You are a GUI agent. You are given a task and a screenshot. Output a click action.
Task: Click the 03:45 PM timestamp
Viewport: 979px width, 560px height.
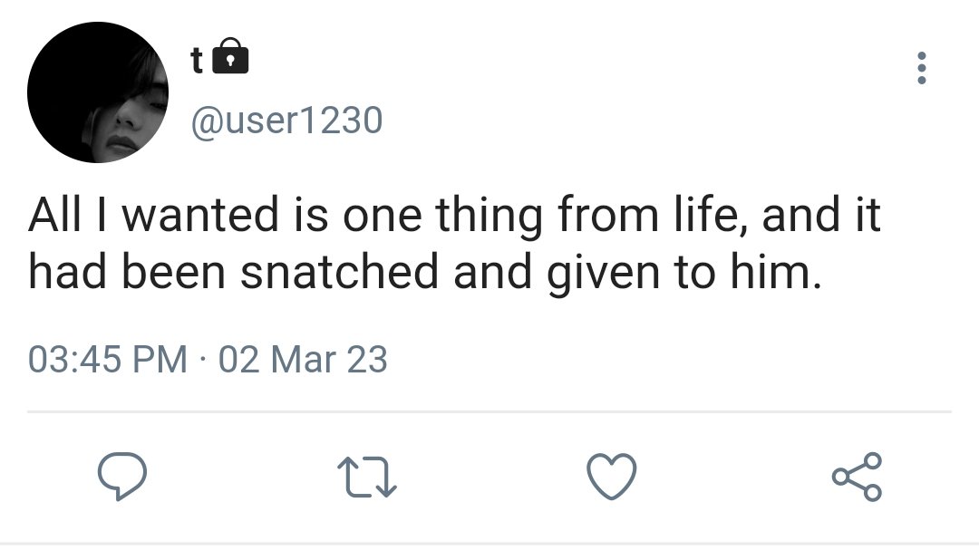coord(107,360)
